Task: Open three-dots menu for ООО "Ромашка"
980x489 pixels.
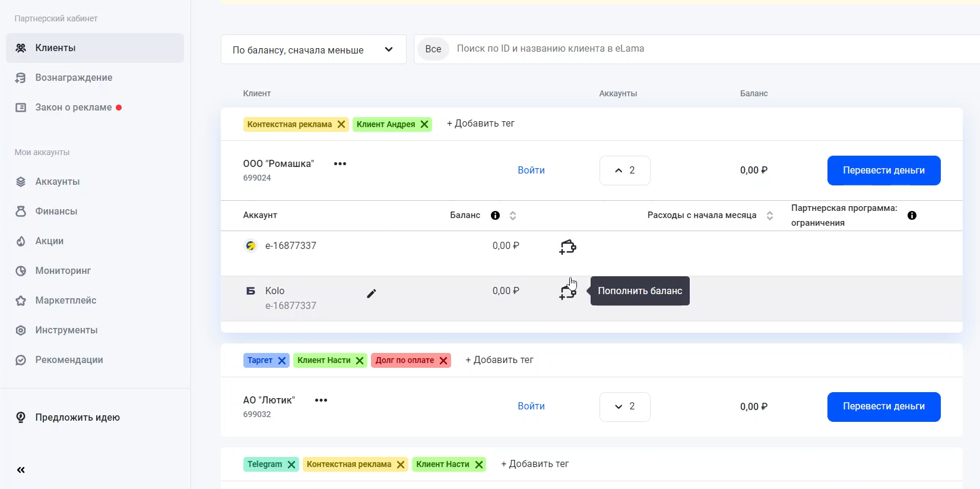Action: 340,164
